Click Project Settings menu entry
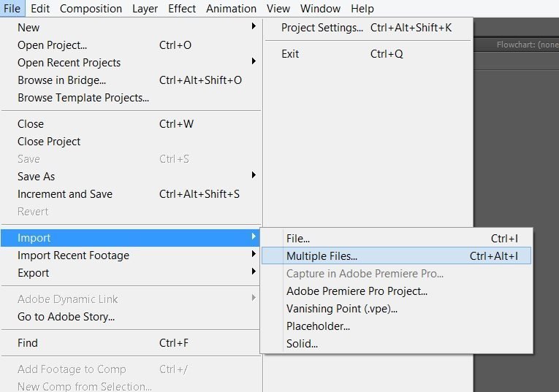Viewport: 559px width, 392px height. coord(368,28)
